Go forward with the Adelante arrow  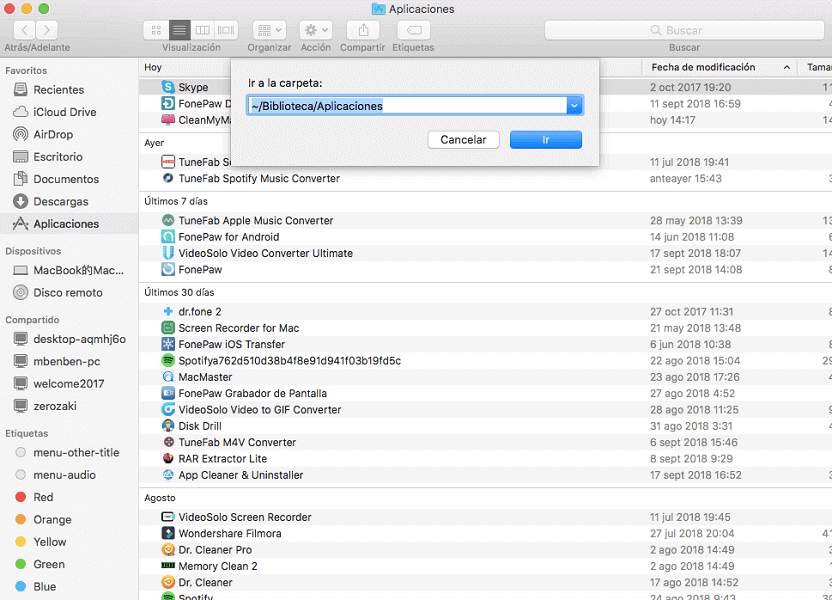click(47, 30)
